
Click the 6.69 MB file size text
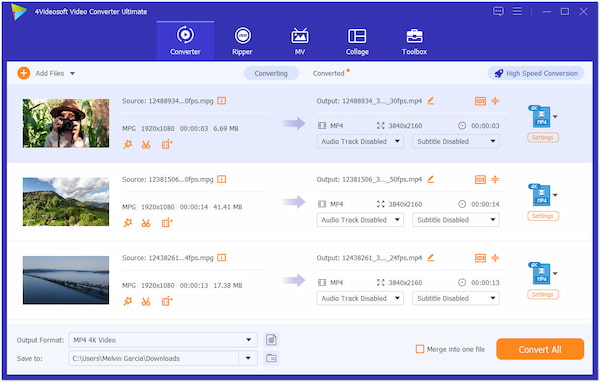[x=226, y=129]
